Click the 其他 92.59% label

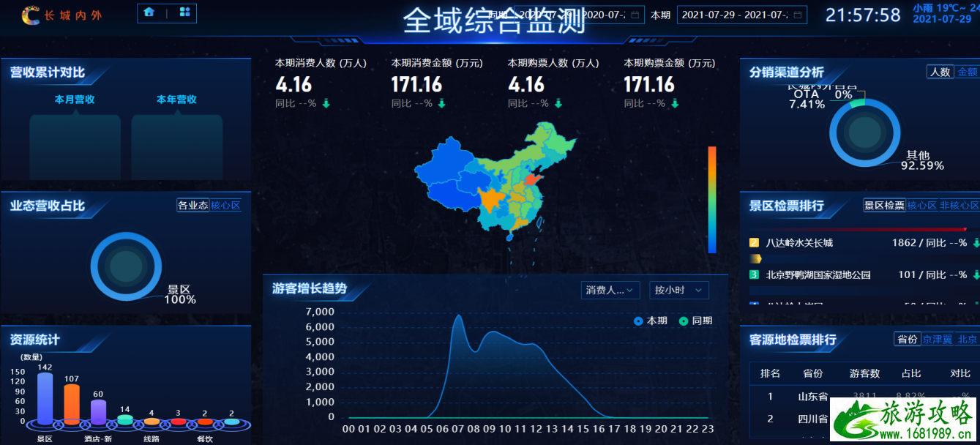(x=922, y=160)
